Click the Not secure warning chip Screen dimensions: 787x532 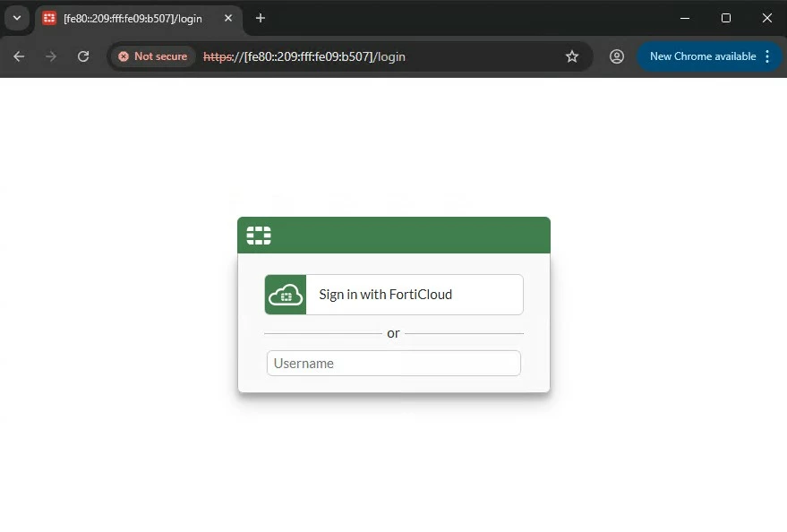click(x=152, y=56)
